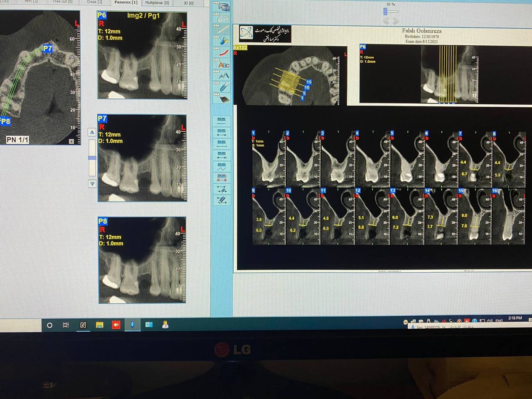Click the edit measurement arrow-pencil button
Viewport: 532px width, 399px height.
coord(222,189)
